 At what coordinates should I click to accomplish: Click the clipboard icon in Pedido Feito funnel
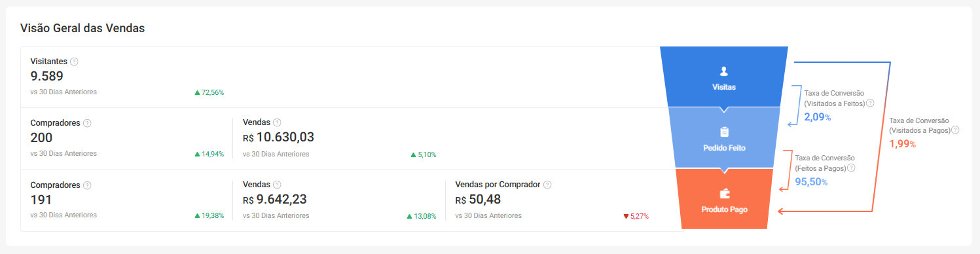[x=723, y=132]
